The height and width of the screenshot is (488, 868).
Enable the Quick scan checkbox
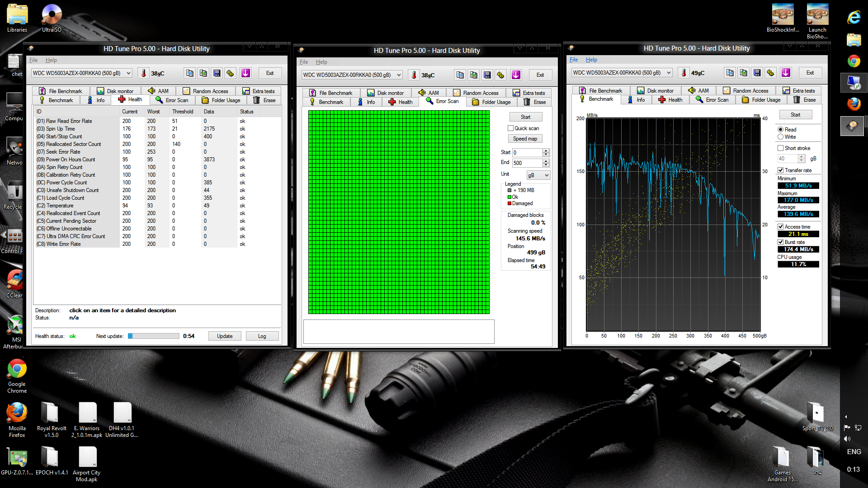pyautogui.click(x=510, y=128)
